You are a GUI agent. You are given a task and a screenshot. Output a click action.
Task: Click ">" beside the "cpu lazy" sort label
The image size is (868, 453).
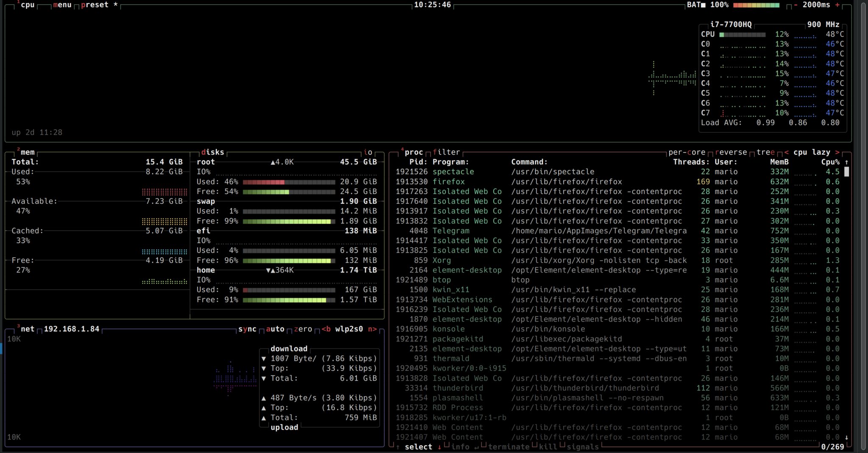(x=838, y=152)
